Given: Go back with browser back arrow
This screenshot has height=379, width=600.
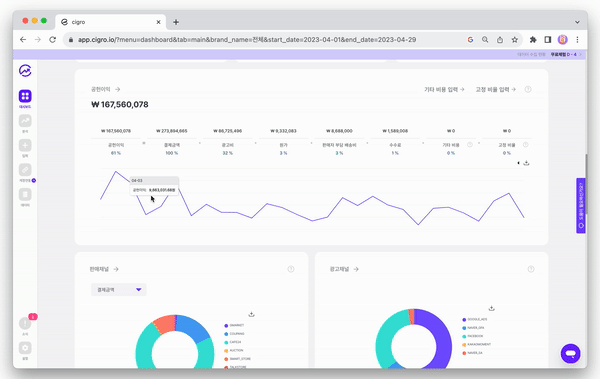Looking at the screenshot, I should point(23,39).
